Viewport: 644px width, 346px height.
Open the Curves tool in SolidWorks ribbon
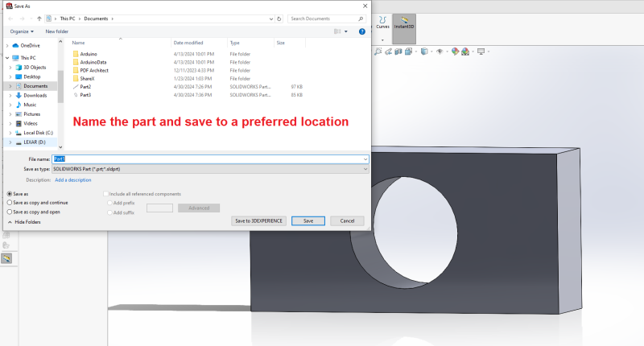(382, 23)
